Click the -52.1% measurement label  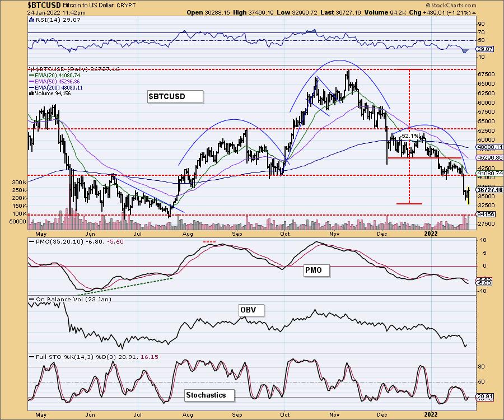(409, 136)
